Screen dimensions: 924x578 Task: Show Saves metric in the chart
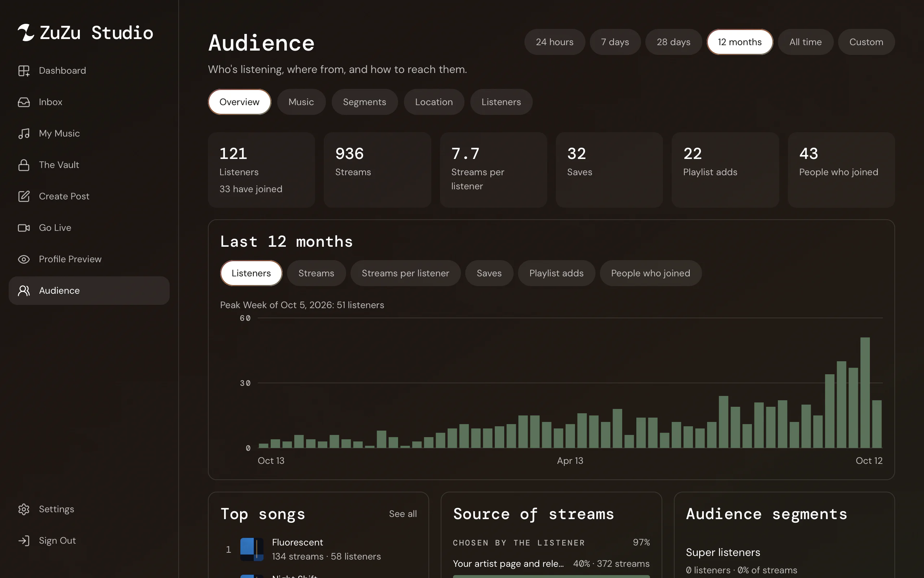tap(489, 273)
